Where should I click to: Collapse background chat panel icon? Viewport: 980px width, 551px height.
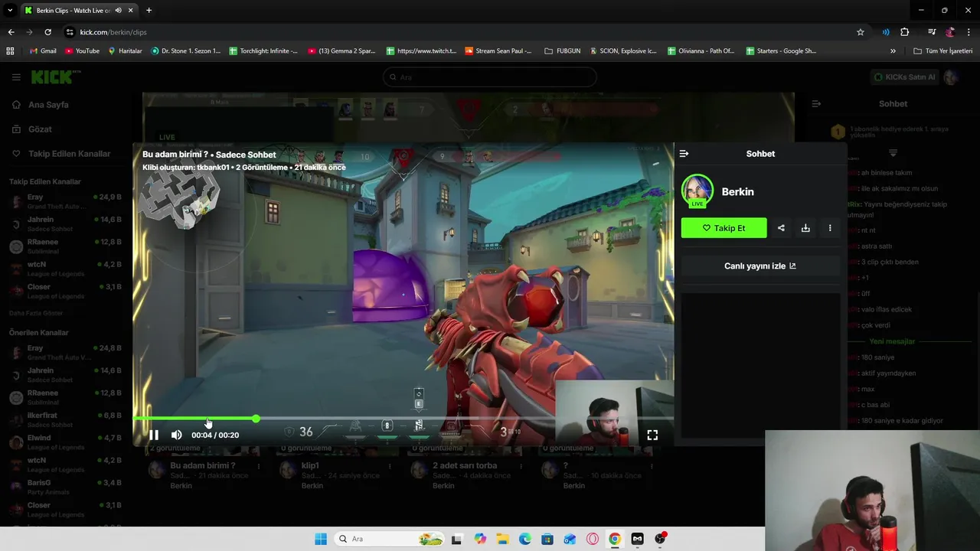click(816, 103)
